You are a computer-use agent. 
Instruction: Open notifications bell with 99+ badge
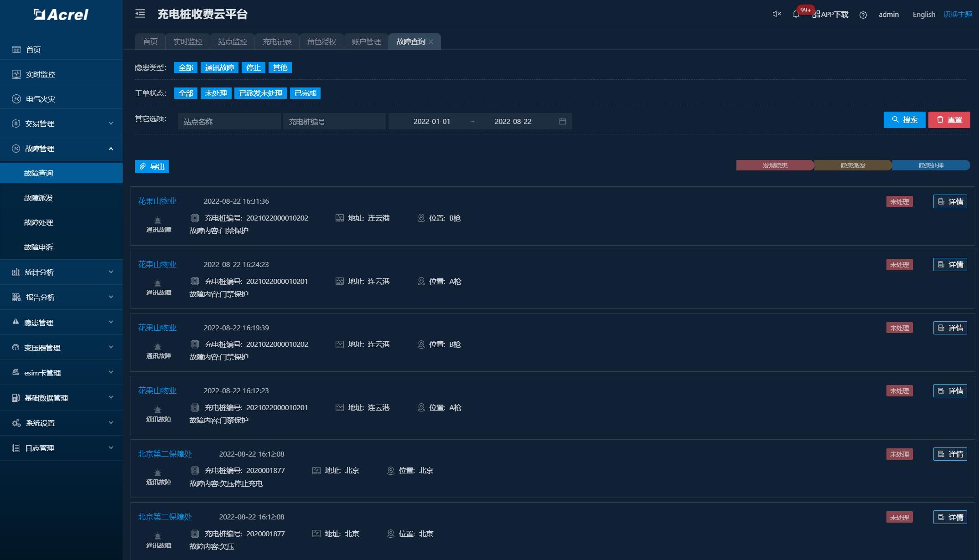(796, 14)
